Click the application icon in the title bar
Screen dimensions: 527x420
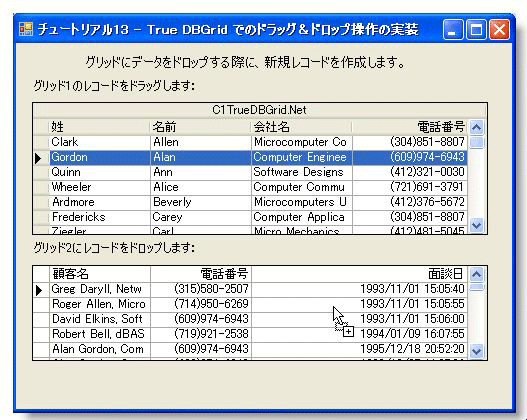26,29
